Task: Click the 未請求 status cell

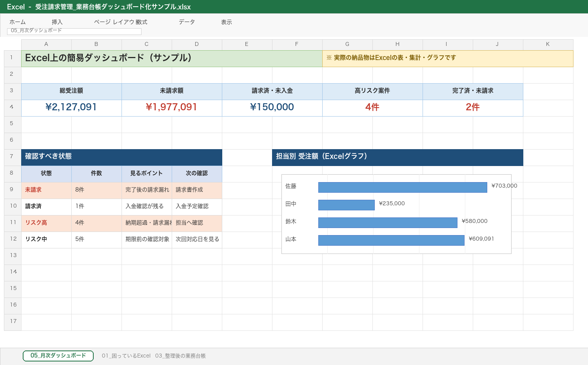Action: point(46,190)
